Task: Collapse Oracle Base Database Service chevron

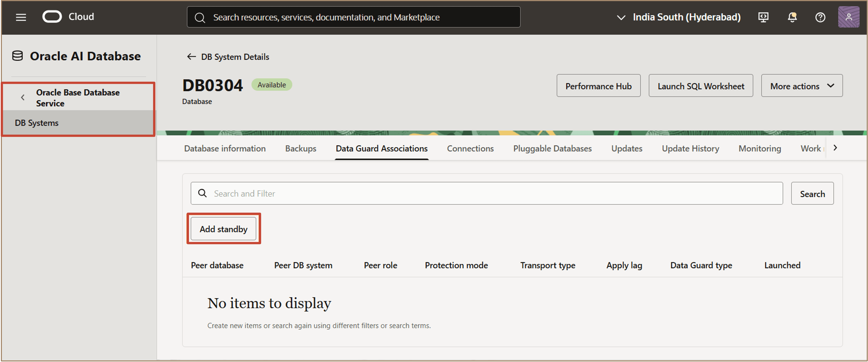Action: pos(23,97)
